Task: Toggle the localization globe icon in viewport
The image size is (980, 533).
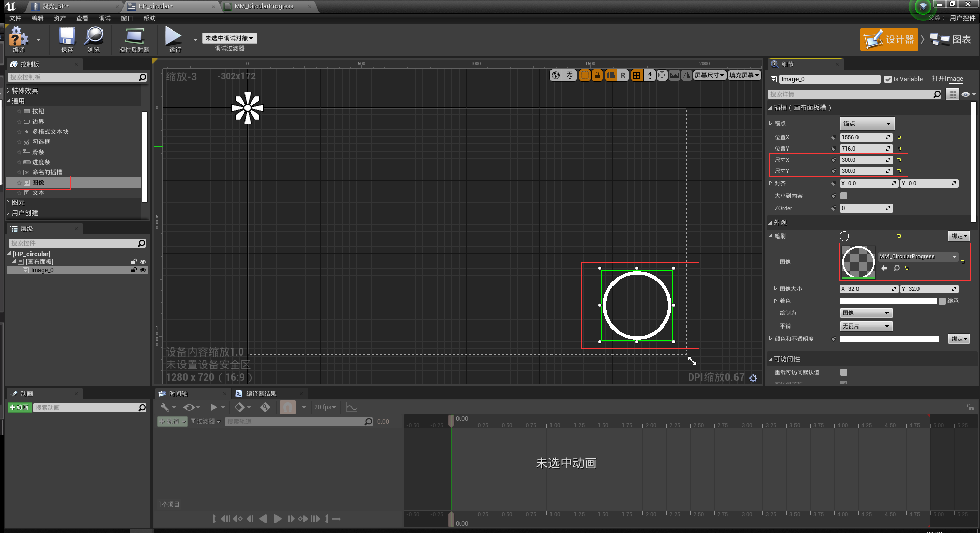Action: 556,75
